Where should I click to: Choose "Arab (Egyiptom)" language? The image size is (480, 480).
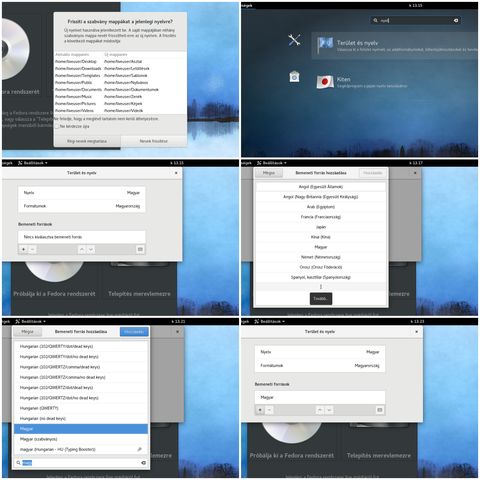pos(320,207)
